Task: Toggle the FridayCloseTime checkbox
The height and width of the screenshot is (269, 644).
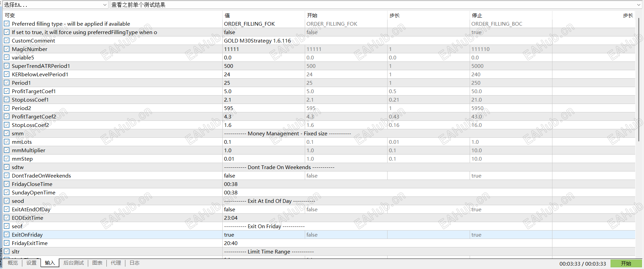Action: click(7, 184)
